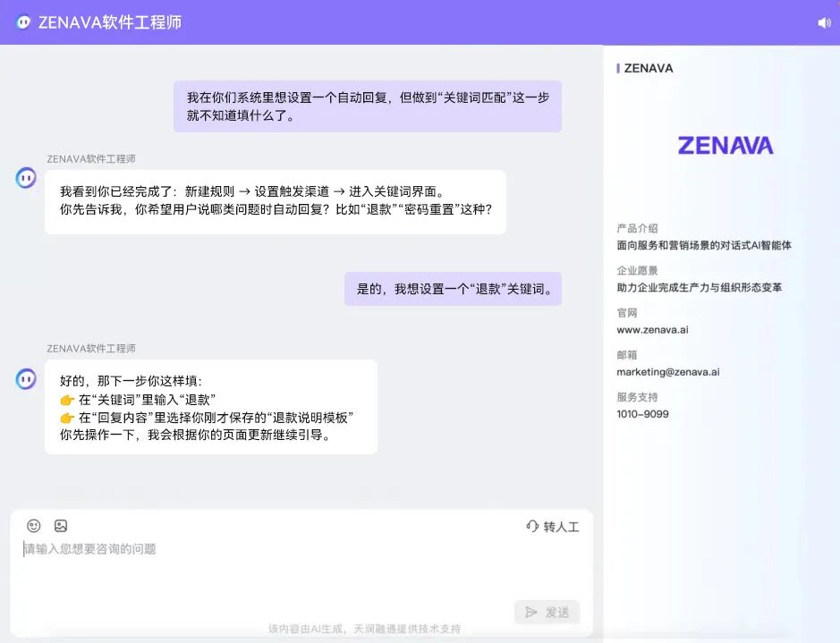Toggle the speaker to silence notification sounds
840x643 pixels.
click(824, 22)
